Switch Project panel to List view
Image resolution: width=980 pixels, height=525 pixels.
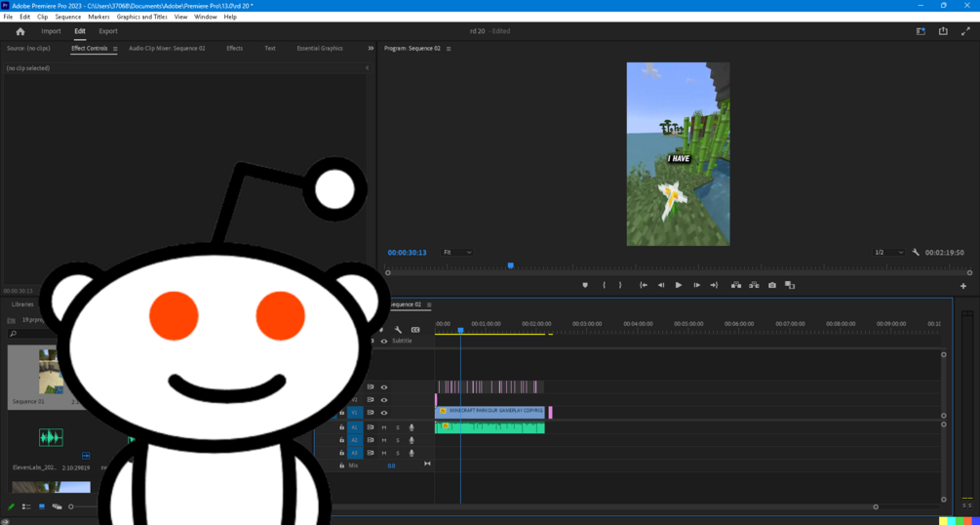[26, 506]
